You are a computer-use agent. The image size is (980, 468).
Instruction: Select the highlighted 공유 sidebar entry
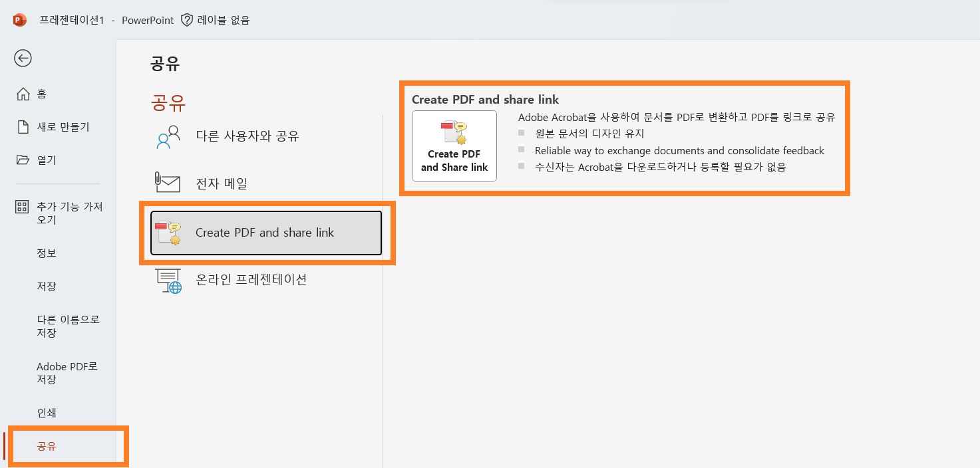pos(46,447)
